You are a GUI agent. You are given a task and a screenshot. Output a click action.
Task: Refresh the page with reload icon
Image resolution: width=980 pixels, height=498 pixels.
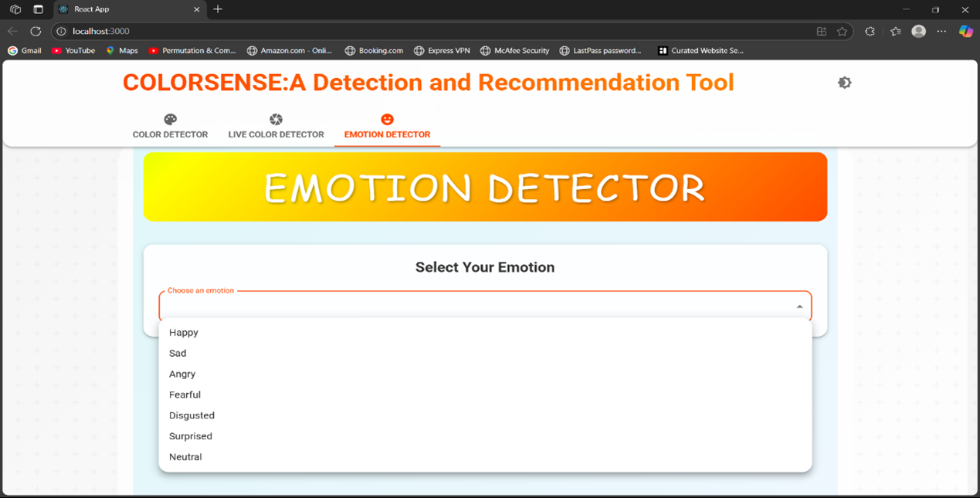[x=36, y=32]
